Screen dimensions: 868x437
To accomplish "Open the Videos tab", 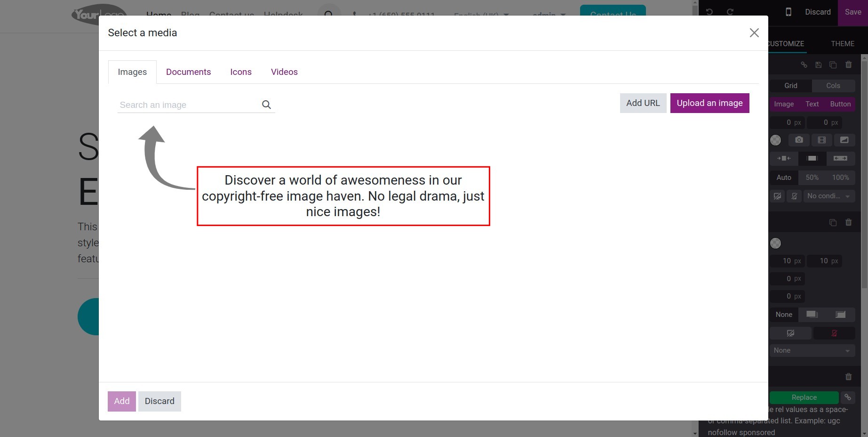I will coord(284,72).
